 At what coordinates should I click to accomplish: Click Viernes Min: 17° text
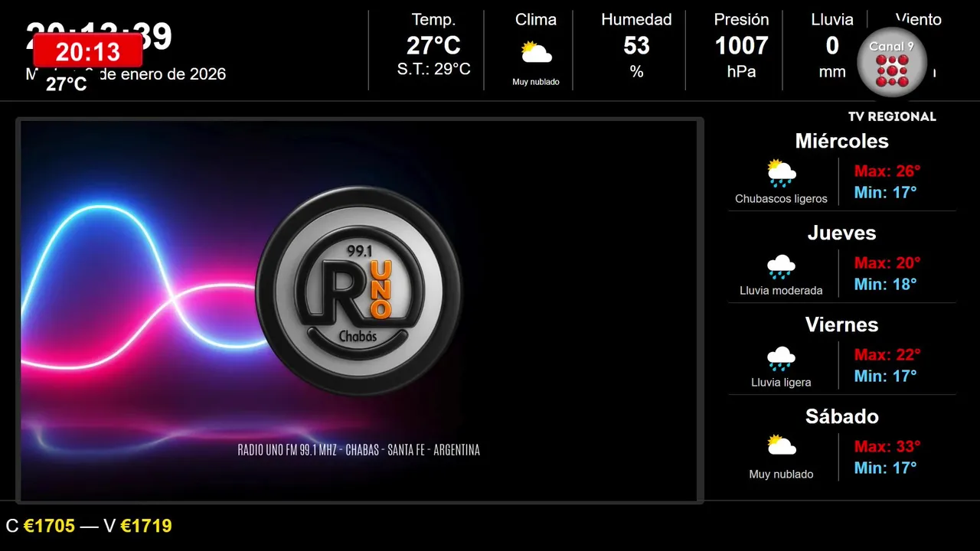coord(885,376)
